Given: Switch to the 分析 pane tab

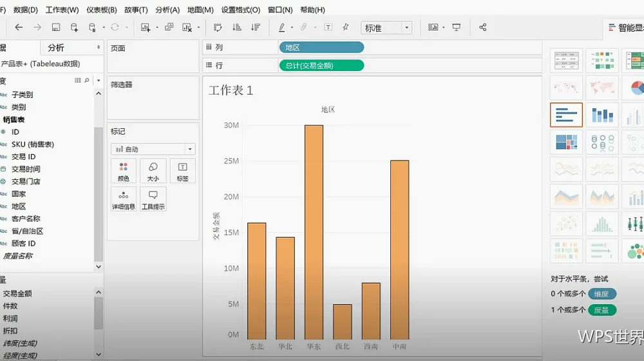Looking at the screenshot, I should (x=56, y=48).
